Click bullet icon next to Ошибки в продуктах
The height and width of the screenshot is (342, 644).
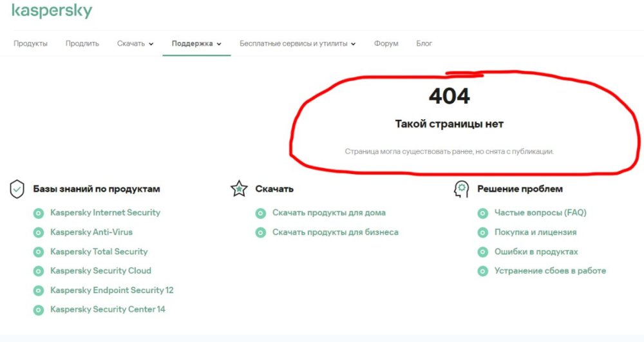tap(483, 252)
